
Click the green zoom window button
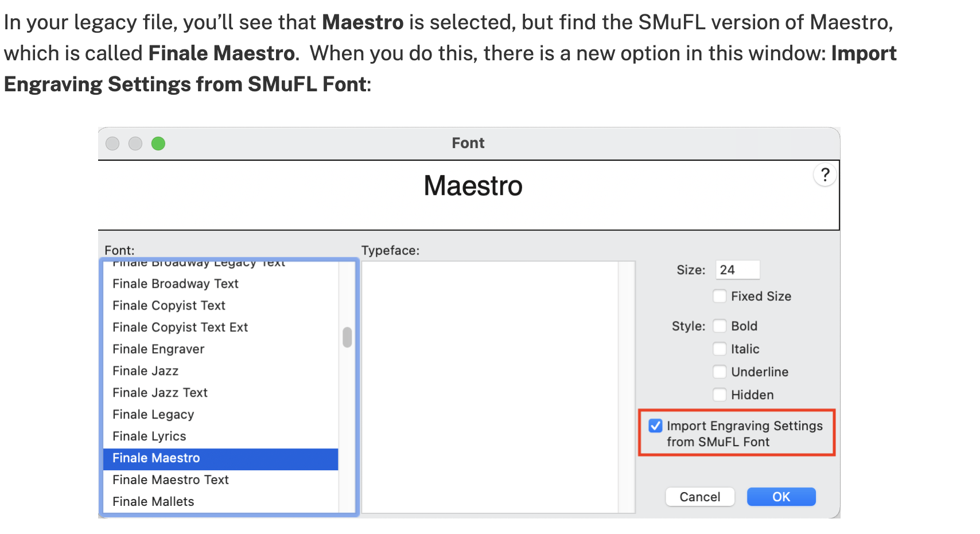(158, 144)
